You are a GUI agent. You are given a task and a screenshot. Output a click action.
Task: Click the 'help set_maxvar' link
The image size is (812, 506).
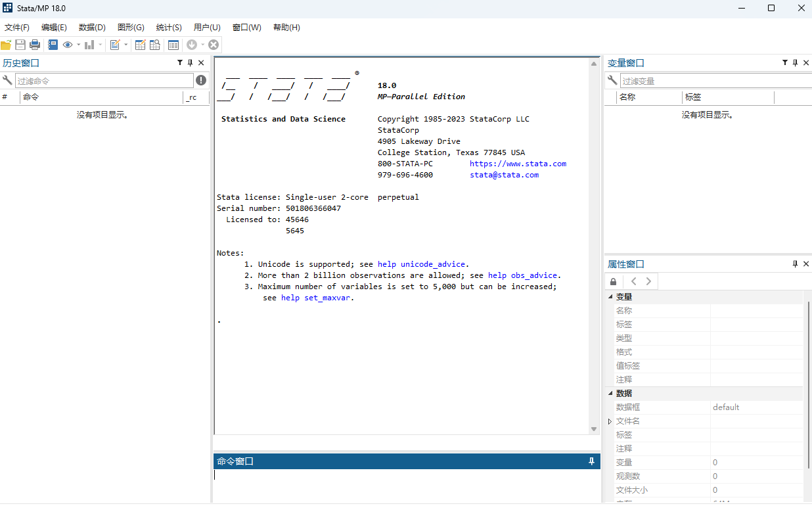[x=315, y=298]
